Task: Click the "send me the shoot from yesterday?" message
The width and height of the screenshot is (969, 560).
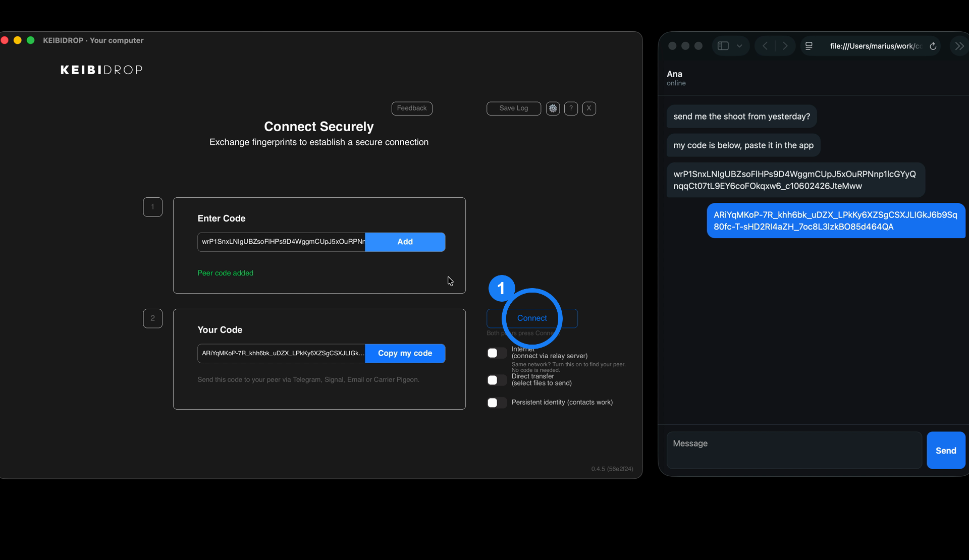Action: tap(742, 117)
